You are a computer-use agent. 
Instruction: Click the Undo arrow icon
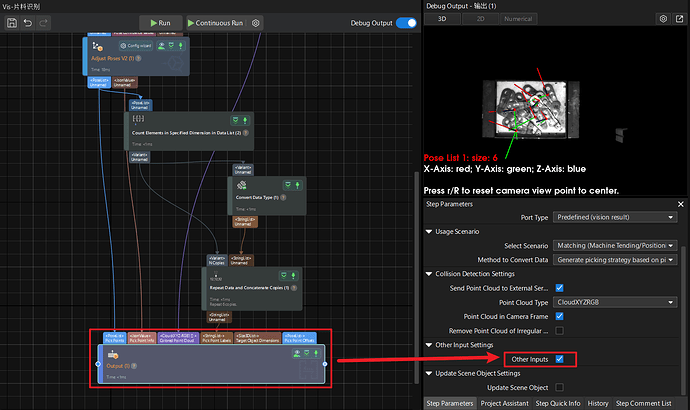(28, 22)
